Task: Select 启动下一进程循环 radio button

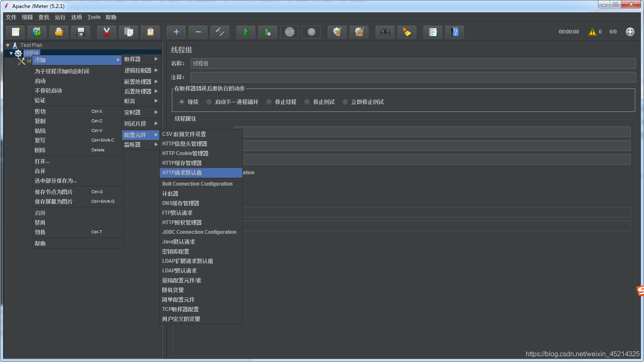Action: (209, 102)
